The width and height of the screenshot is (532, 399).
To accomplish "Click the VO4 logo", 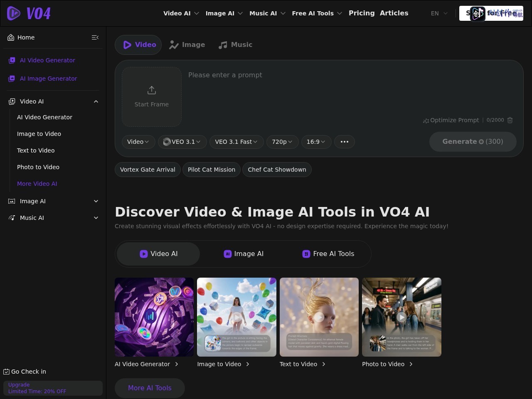I will point(29,13).
